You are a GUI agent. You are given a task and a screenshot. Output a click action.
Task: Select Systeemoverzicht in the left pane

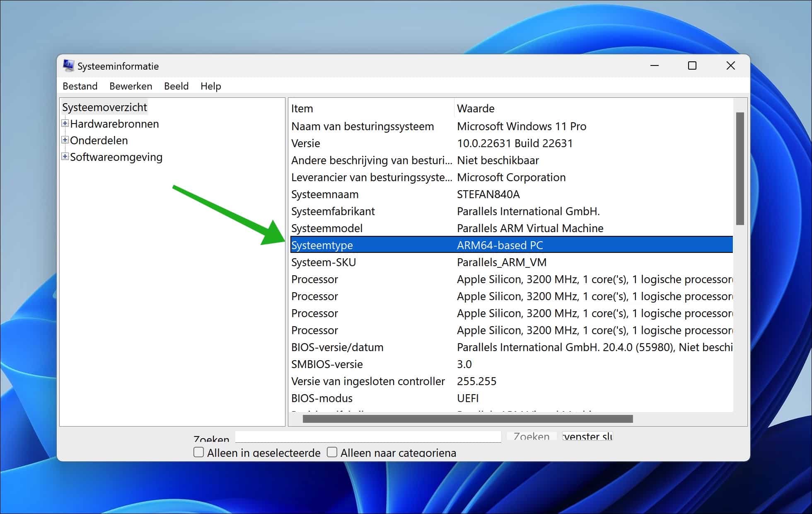click(x=104, y=107)
